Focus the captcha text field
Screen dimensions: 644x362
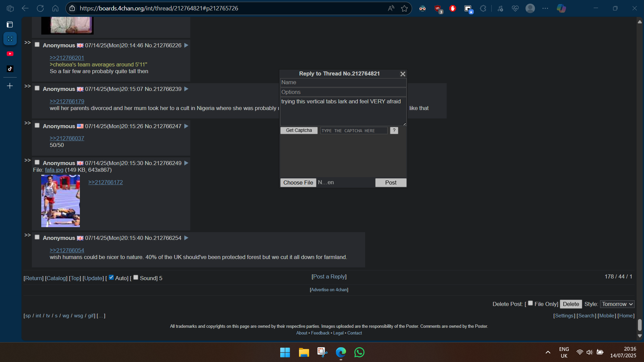[354, 131]
